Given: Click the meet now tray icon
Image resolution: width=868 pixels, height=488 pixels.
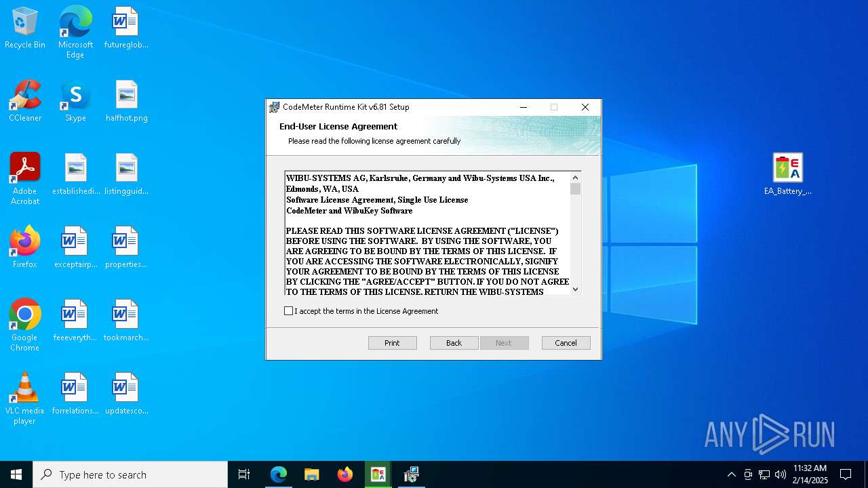Looking at the screenshot, I should pos(748,474).
